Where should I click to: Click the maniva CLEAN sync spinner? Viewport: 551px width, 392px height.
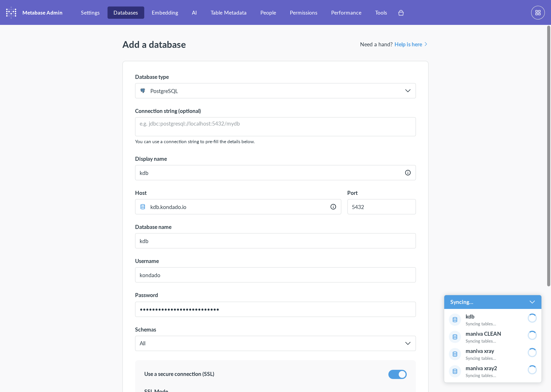[x=532, y=335]
